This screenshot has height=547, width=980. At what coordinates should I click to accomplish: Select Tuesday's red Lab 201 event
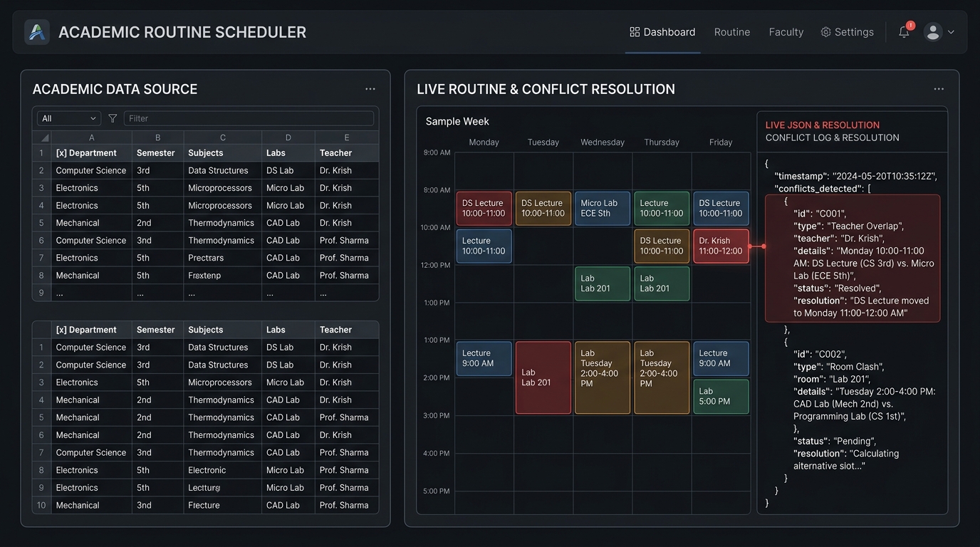tap(543, 377)
